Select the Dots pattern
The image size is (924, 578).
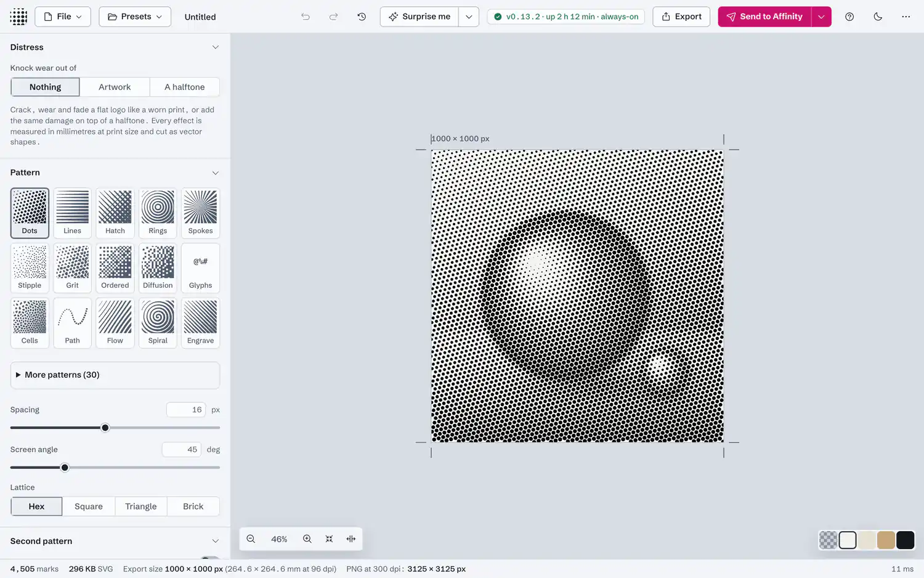[x=30, y=213]
